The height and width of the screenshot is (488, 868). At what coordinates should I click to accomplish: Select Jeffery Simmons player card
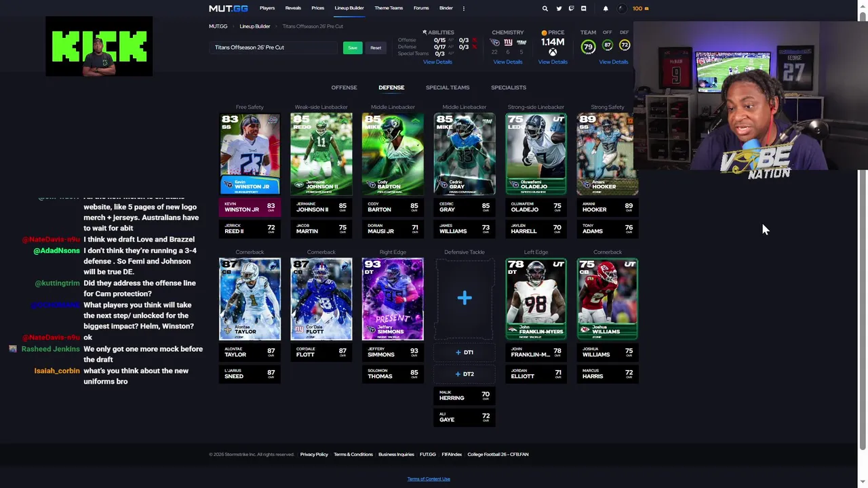point(393,299)
